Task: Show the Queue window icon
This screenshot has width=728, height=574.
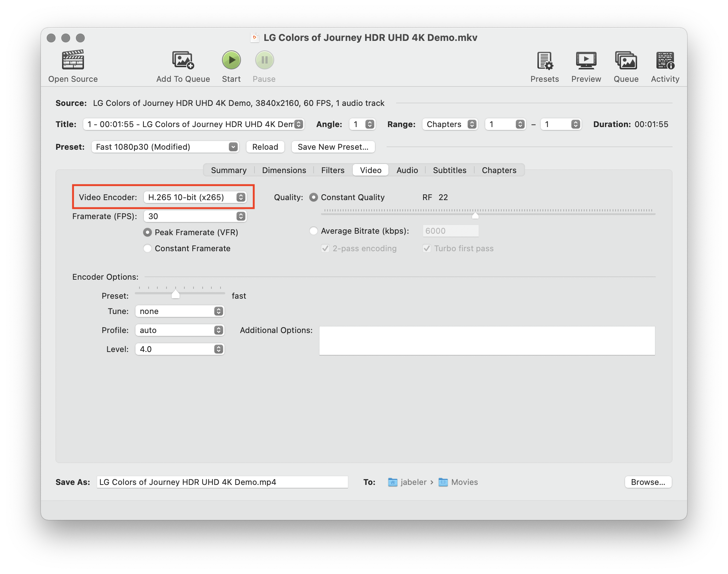Action: (x=626, y=61)
